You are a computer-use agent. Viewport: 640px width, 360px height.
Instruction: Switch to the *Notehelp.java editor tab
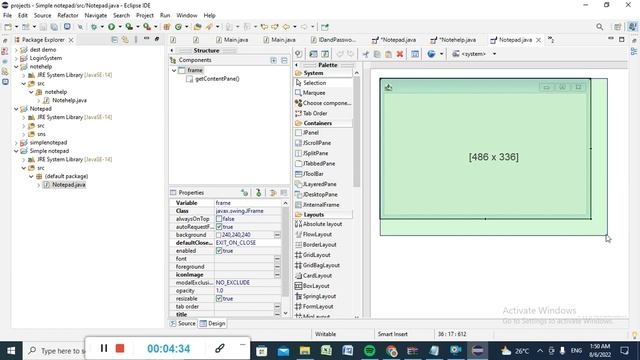pyautogui.click(x=453, y=40)
